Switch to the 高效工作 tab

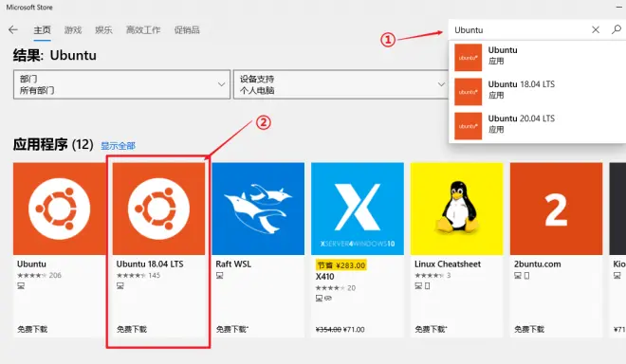pyautogui.click(x=143, y=30)
